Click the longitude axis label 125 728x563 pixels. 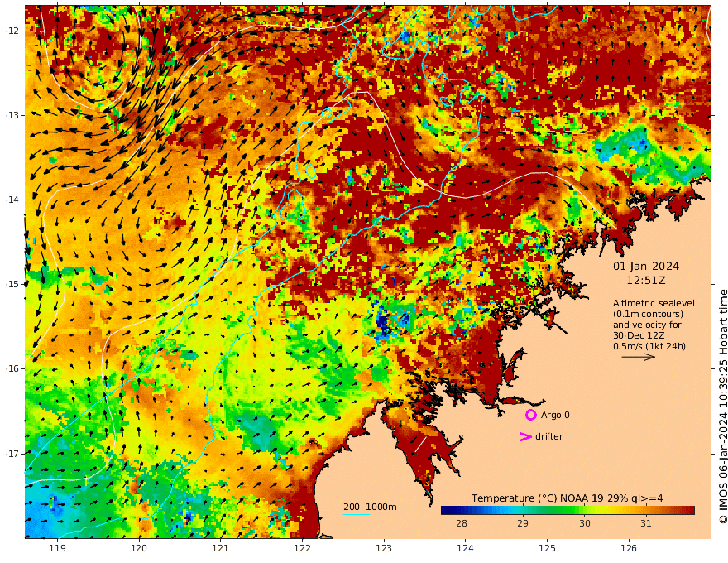tap(547, 549)
